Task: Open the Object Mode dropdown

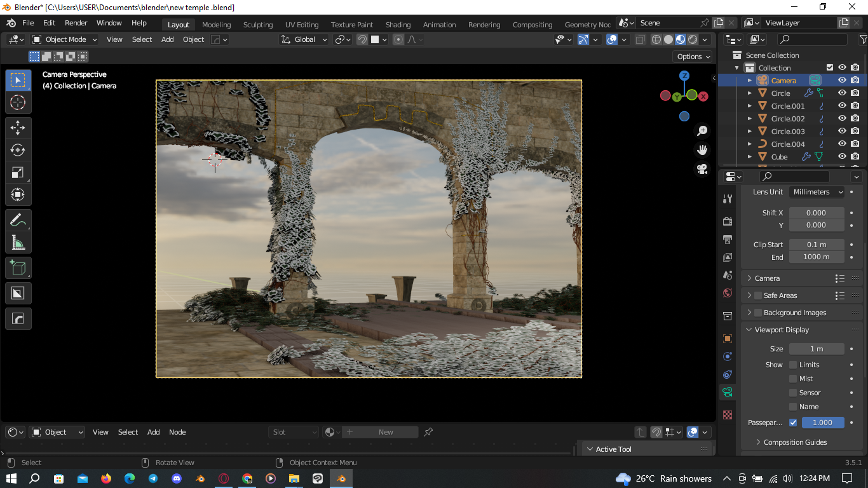Action: point(65,39)
